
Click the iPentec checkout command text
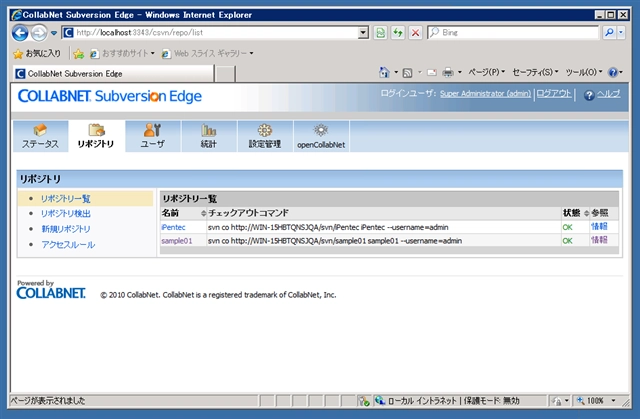point(328,227)
